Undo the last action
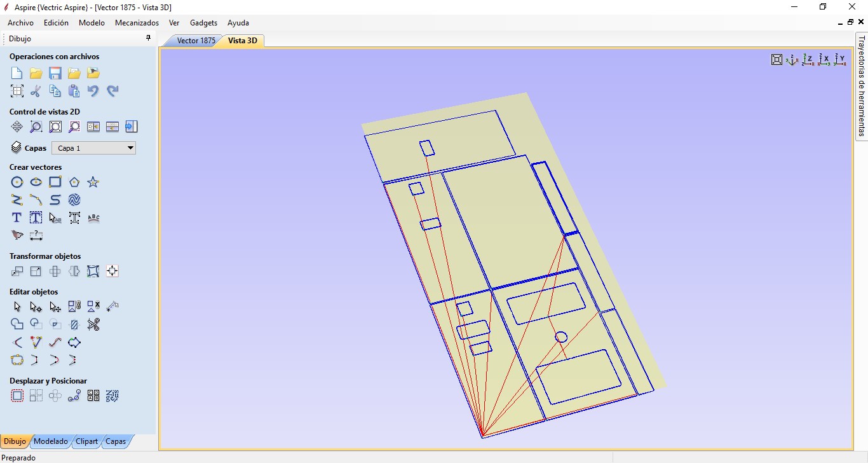The height and width of the screenshot is (463, 868). (93, 91)
